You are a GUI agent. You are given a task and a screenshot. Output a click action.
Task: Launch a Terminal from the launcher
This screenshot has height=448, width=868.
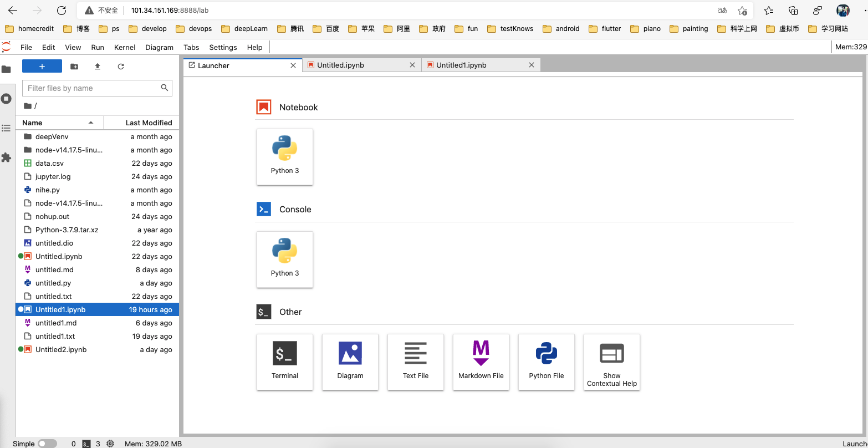click(285, 362)
